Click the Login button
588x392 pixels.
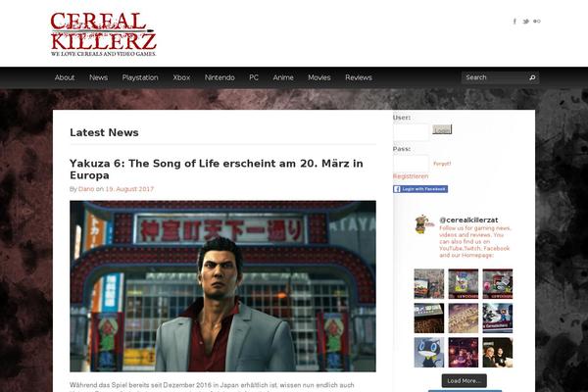[x=442, y=129]
